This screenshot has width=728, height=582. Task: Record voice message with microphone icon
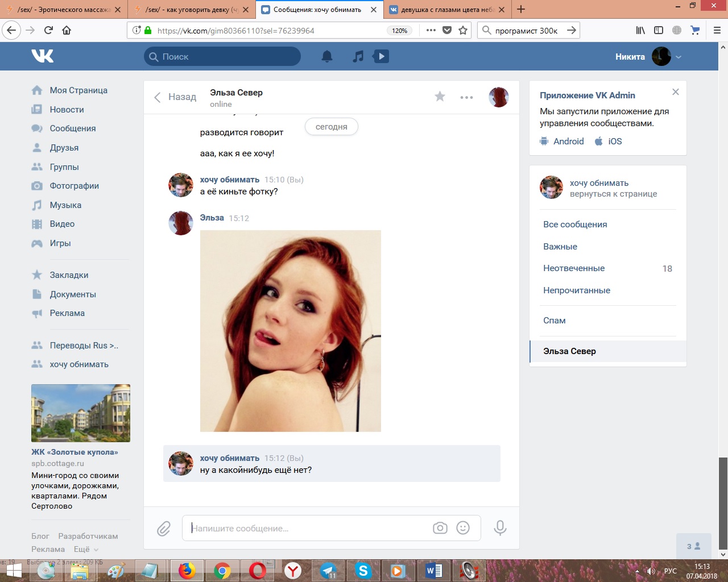click(500, 528)
